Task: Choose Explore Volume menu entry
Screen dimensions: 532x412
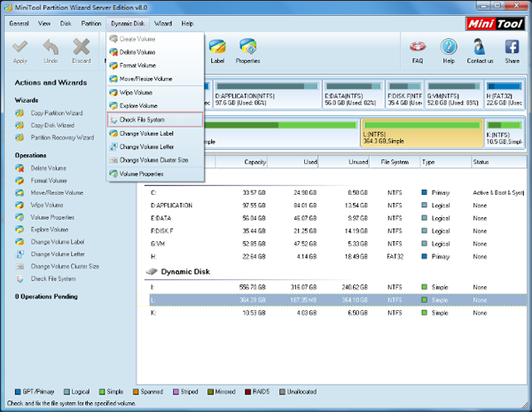Action: tap(155, 105)
